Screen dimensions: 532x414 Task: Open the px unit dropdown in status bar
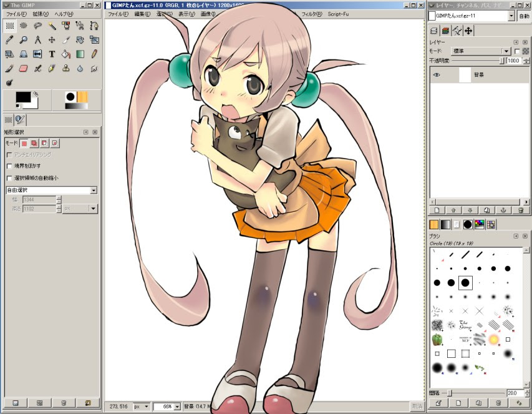(142, 406)
